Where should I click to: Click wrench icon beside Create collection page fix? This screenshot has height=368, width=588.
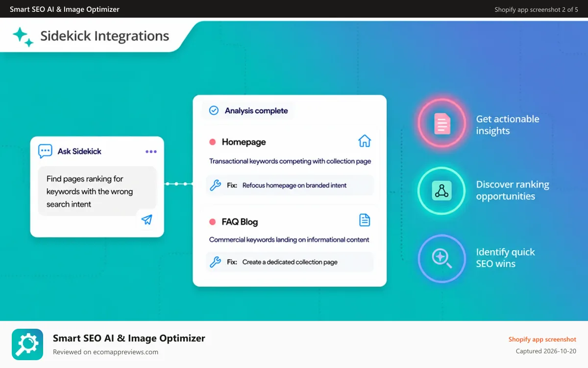coord(215,262)
